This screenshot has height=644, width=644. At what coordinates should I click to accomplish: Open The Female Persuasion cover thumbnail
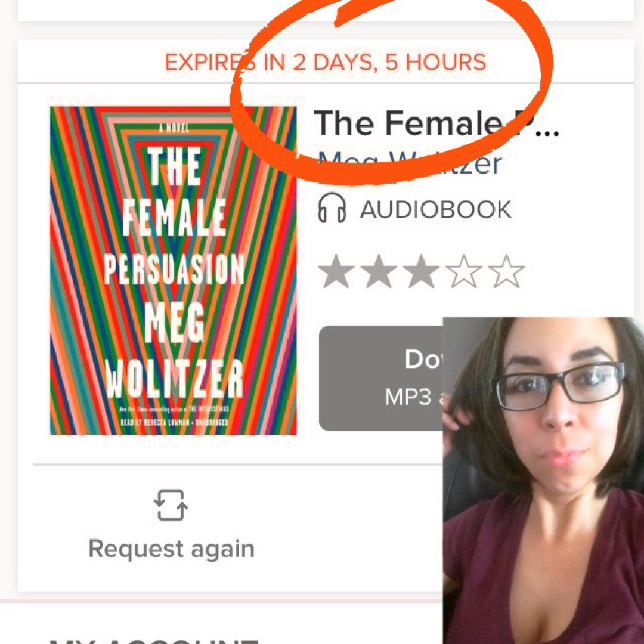click(174, 271)
